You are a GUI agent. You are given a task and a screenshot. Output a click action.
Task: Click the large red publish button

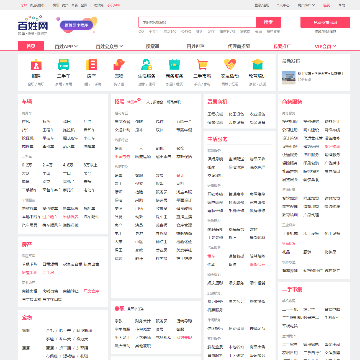[325, 22]
